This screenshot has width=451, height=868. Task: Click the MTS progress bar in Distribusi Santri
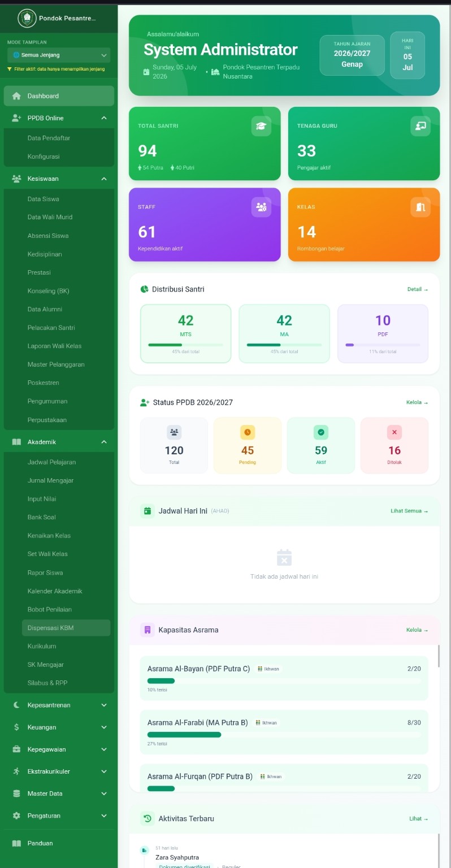coord(185,345)
